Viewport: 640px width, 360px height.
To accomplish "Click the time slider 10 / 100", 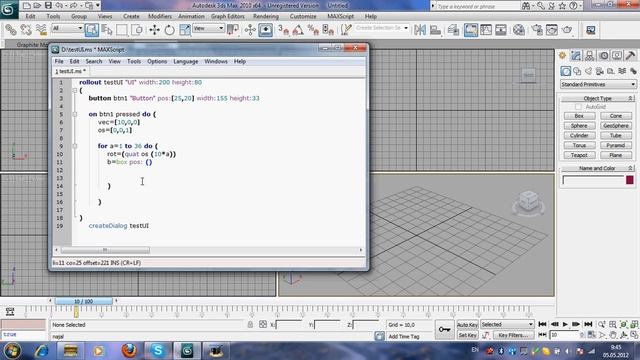I will 83,301.
